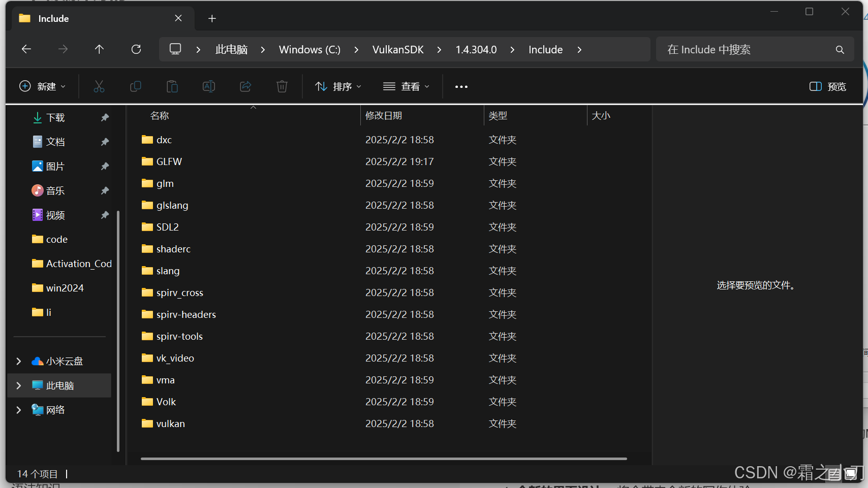Screen dimensions: 868x488
Task: Cut the selection with the scissors icon
Action: [99, 86]
